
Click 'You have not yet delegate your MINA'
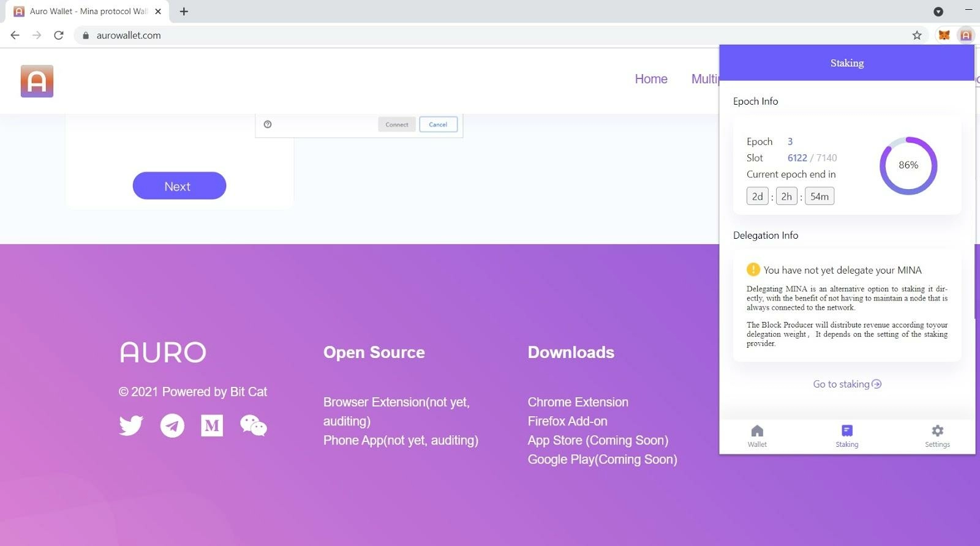843,270
